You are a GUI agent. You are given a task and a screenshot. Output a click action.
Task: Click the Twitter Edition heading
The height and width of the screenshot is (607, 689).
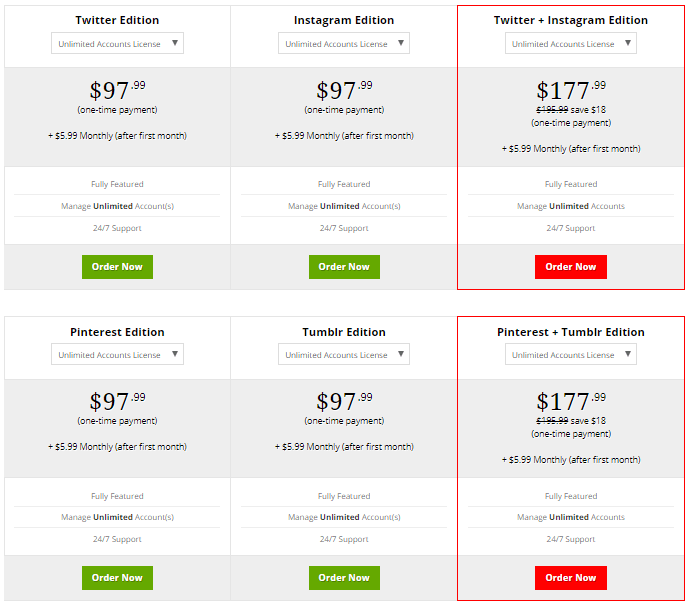pos(117,20)
